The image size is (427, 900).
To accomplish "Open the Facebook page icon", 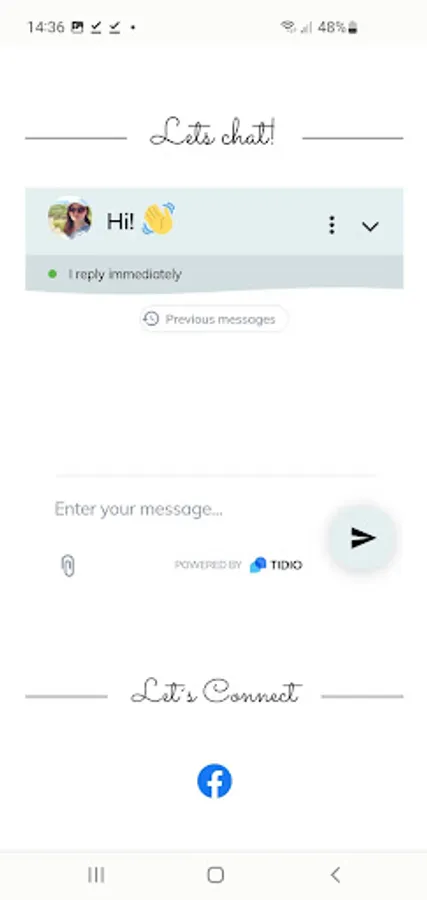I will [x=215, y=781].
